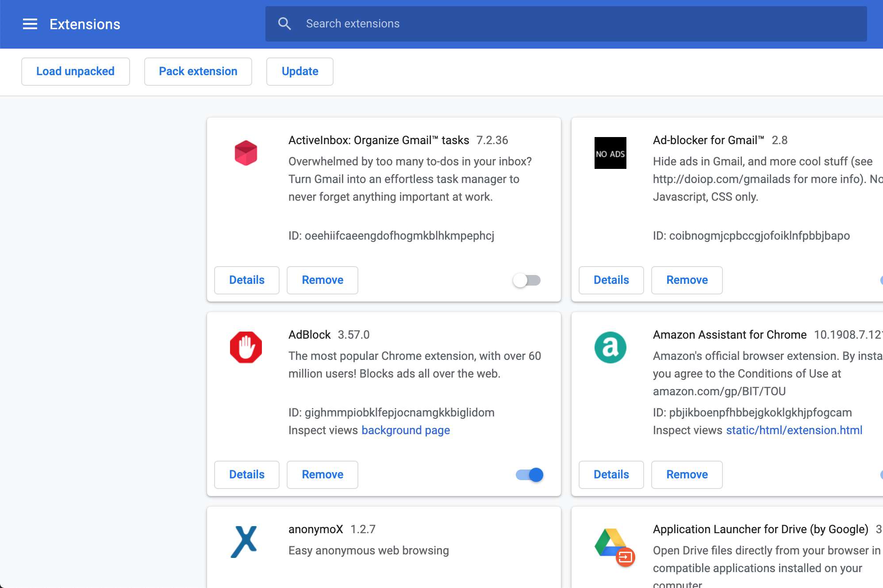This screenshot has width=883, height=588.
Task: Open Details for Amazon Assistant
Action: [x=611, y=475]
